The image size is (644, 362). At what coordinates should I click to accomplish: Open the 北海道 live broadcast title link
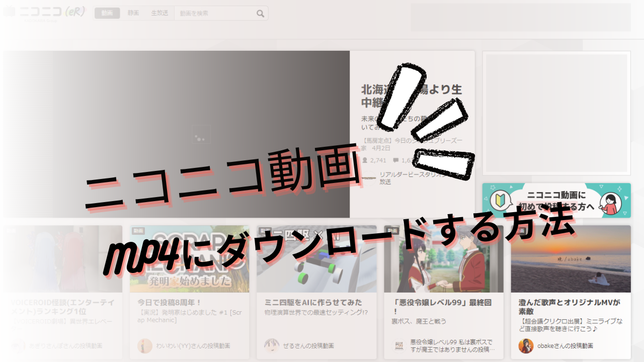pos(412,96)
